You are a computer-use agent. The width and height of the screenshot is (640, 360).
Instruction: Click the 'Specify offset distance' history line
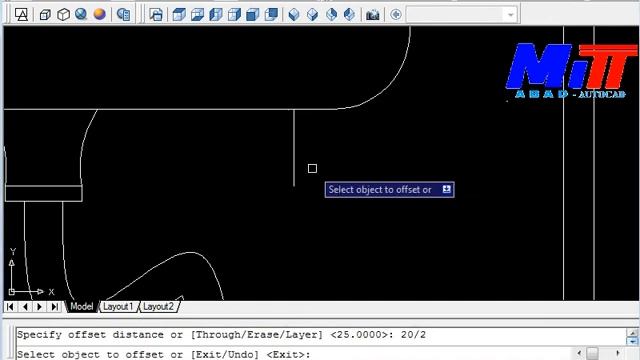pyautogui.click(x=221, y=335)
